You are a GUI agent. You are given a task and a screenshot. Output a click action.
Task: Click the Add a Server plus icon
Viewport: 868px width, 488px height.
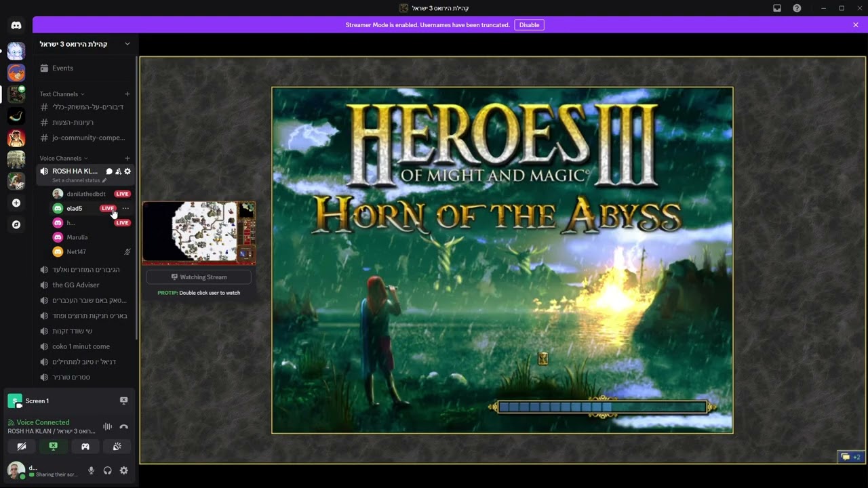pos(16,203)
